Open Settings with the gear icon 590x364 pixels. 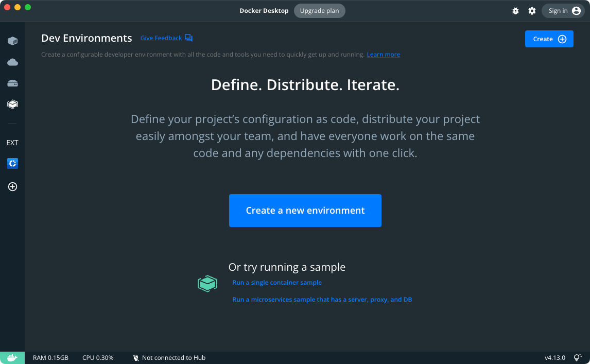point(532,11)
